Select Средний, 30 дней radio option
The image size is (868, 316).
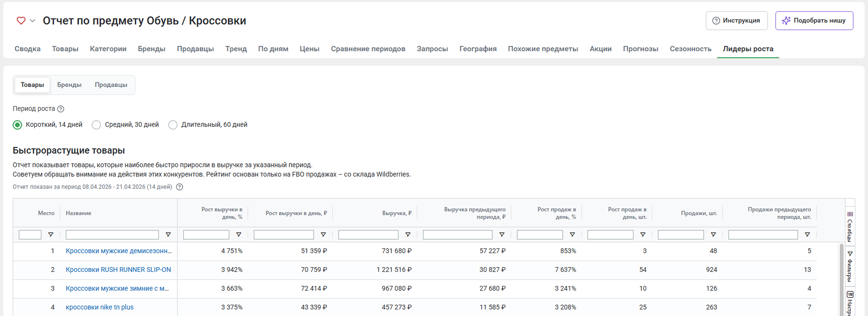click(96, 125)
